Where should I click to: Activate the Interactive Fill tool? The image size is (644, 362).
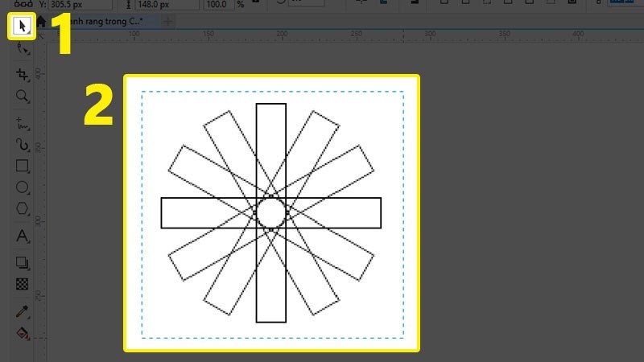pos(22,332)
